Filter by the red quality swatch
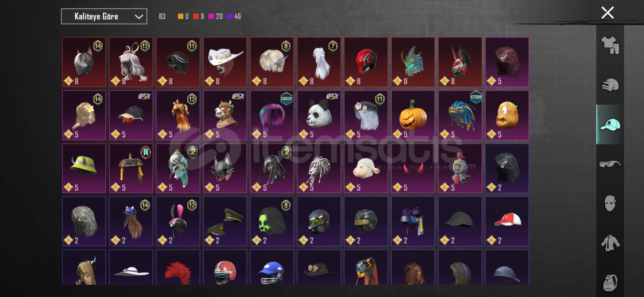 (196, 16)
